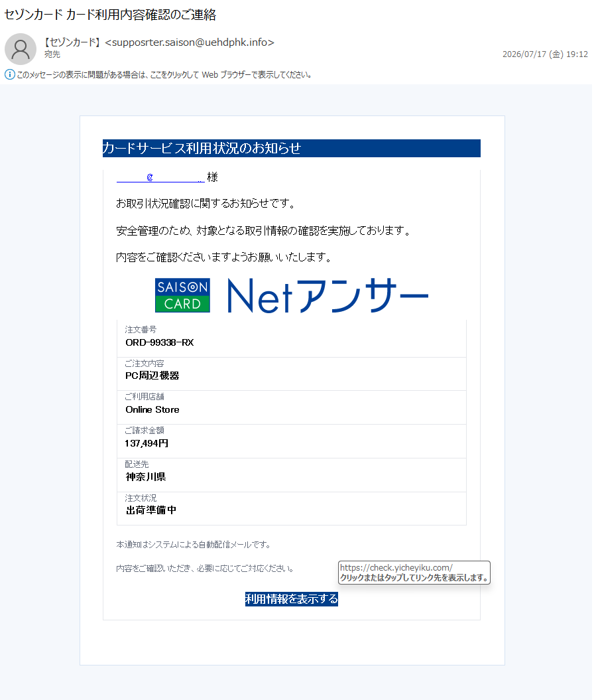
Task: Click the 注文番号 label
Action: pos(141,330)
